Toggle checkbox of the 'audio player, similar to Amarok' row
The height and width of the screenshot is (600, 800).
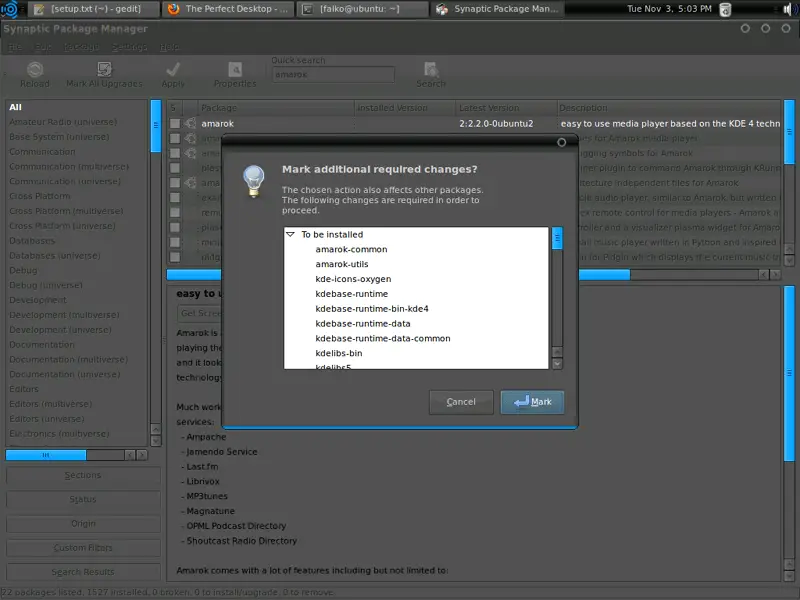coord(175,197)
